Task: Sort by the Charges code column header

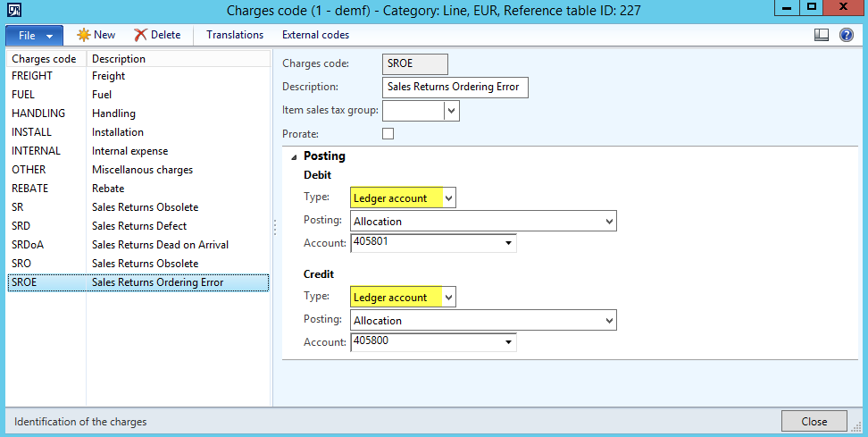Action: [x=45, y=59]
